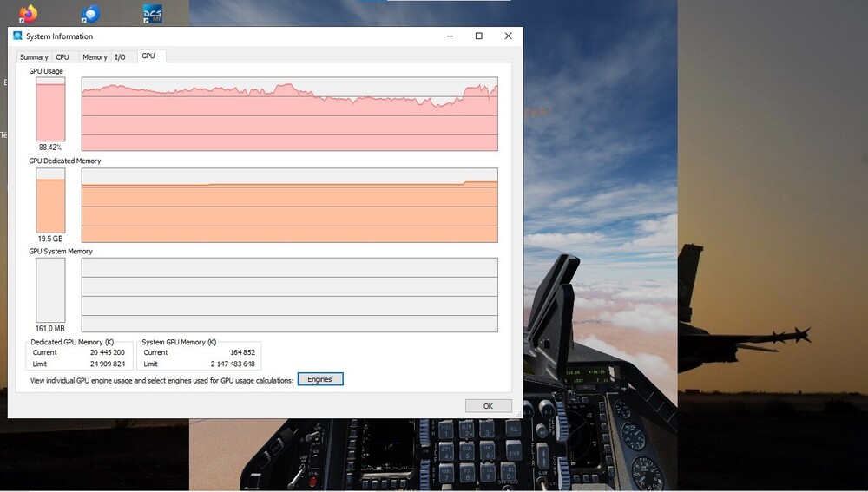Image resolution: width=868 pixels, height=492 pixels.
Task: Open the GPU Engines dialog
Action: tap(320, 379)
